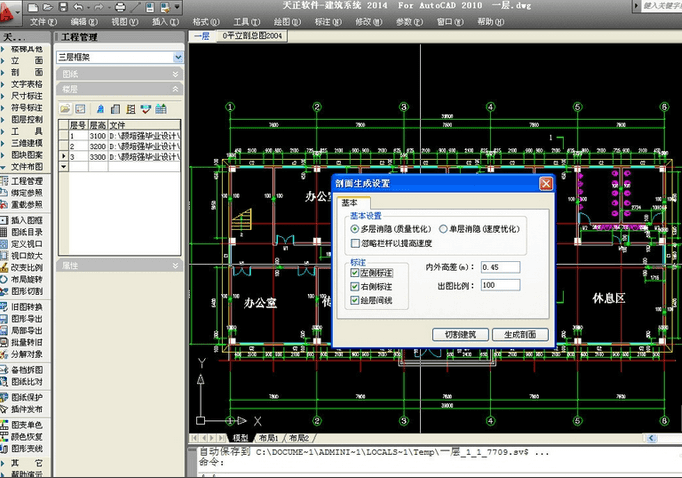Uncheck the 左侧标注 checkbox
Screen dimensions: 682x478
point(355,273)
